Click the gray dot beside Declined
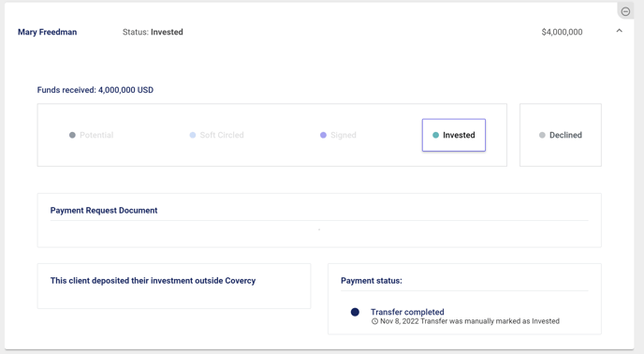The image size is (644, 354). tap(542, 135)
